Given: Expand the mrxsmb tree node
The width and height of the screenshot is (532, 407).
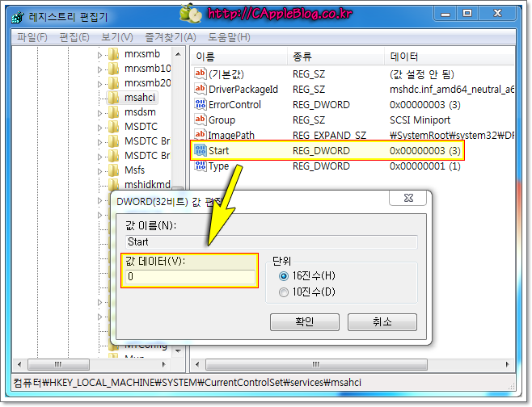Looking at the screenshot, I should (100, 54).
